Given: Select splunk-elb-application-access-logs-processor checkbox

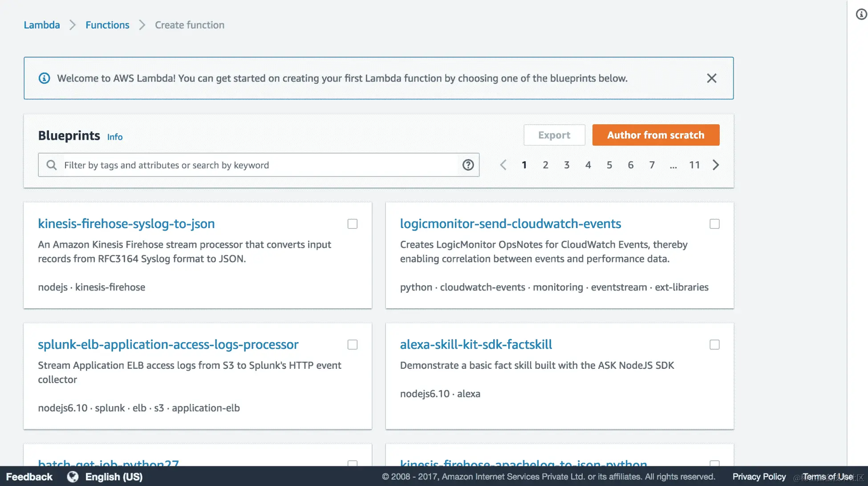Looking at the screenshot, I should pos(353,345).
